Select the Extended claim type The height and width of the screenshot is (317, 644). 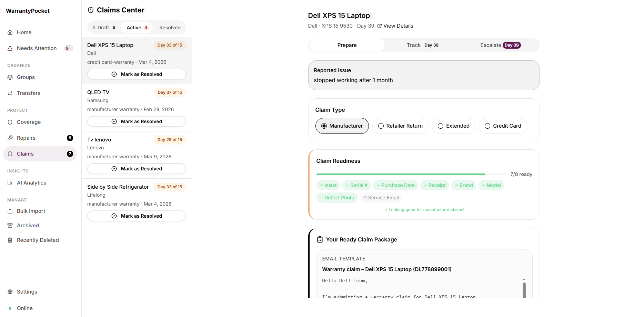(454, 126)
